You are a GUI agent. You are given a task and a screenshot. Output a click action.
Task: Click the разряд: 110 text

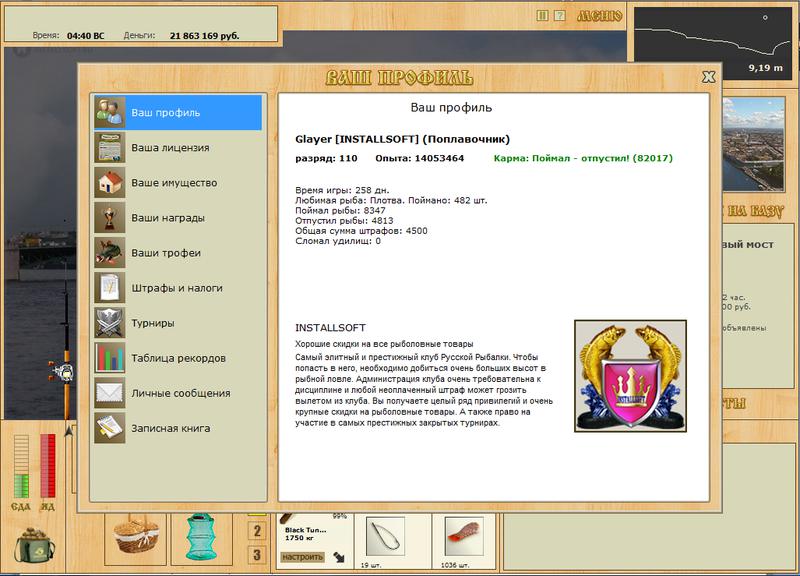coord(327,158)
